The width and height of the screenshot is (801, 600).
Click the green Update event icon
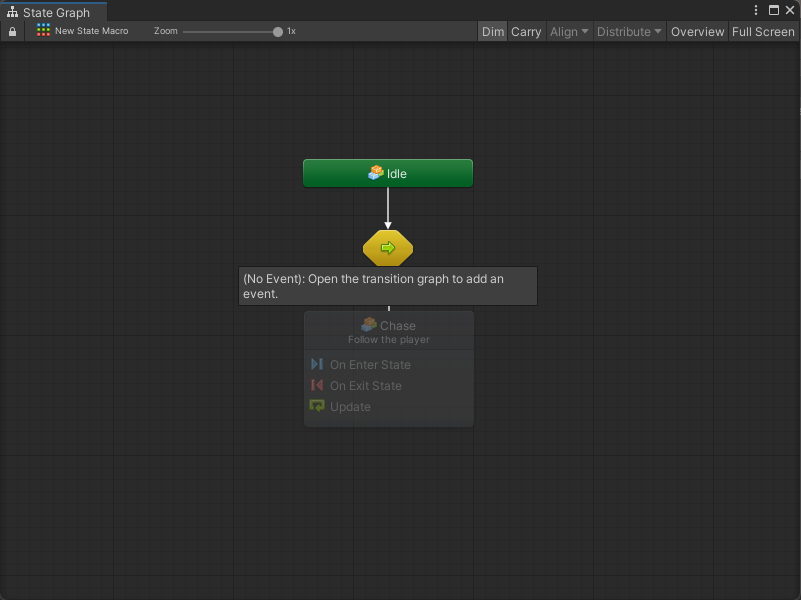coord(317,407)
